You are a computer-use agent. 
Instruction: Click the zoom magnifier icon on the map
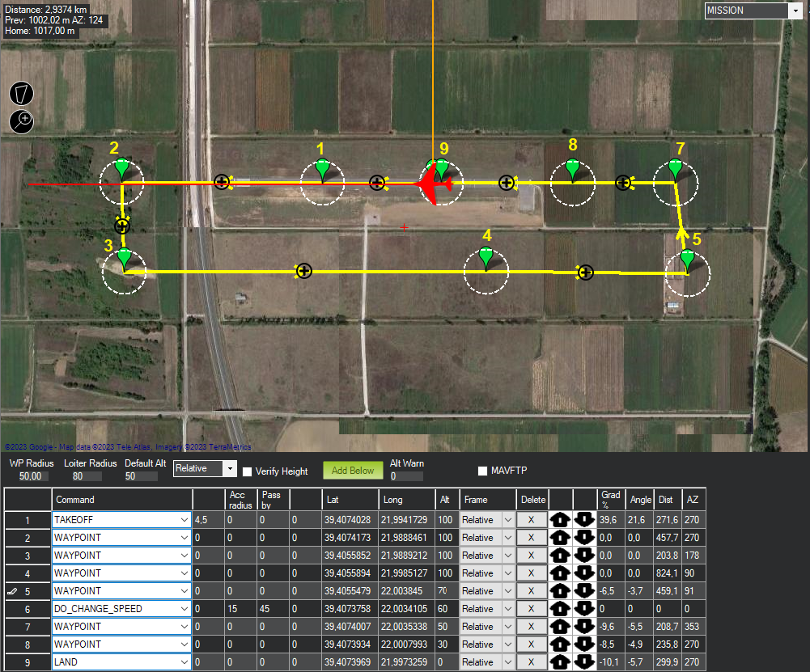(x=21, y=121)
